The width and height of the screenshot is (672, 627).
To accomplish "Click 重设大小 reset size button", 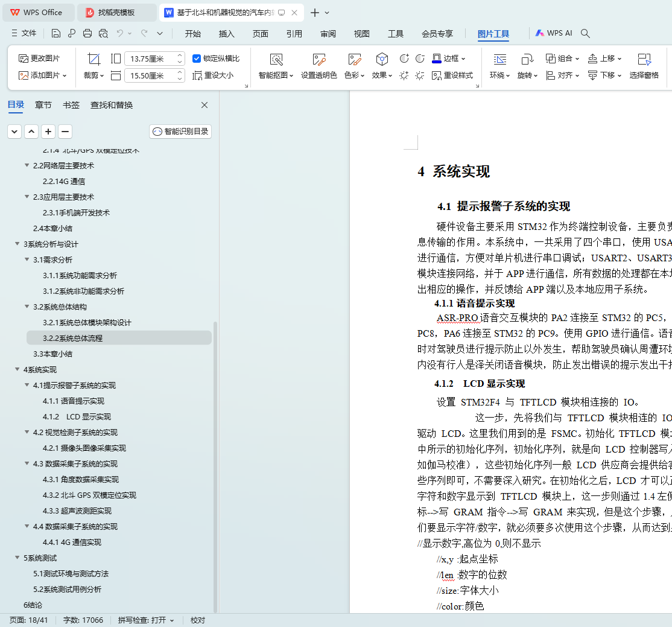I will (x=213, y=75).
